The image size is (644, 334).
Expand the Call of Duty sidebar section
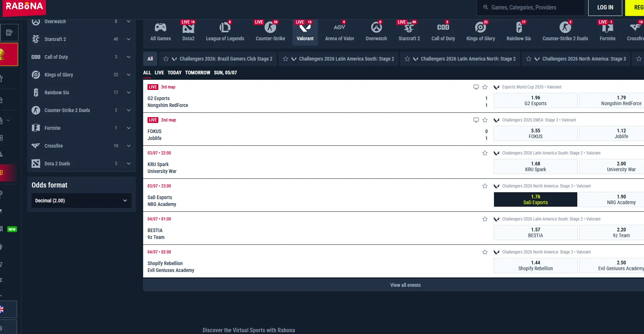[x=129, y=57]
